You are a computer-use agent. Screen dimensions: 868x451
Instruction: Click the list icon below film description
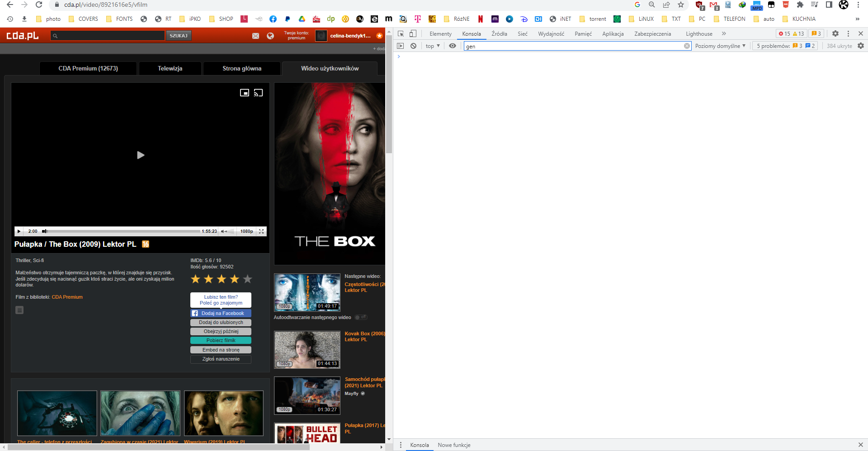[x=19, y=310]
